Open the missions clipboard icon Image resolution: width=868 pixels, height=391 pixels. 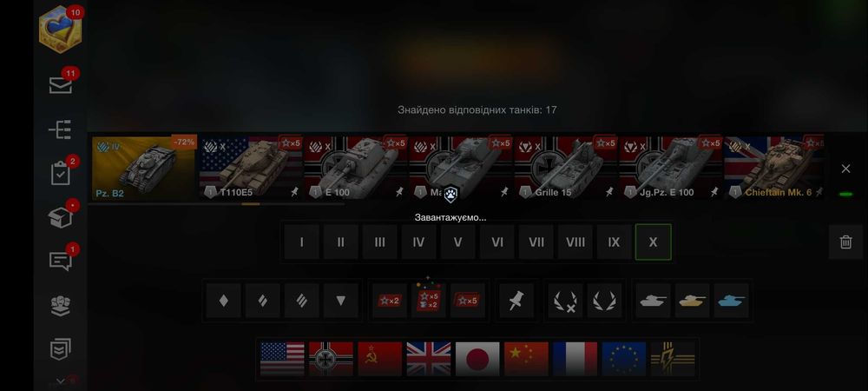click(61, 174)
